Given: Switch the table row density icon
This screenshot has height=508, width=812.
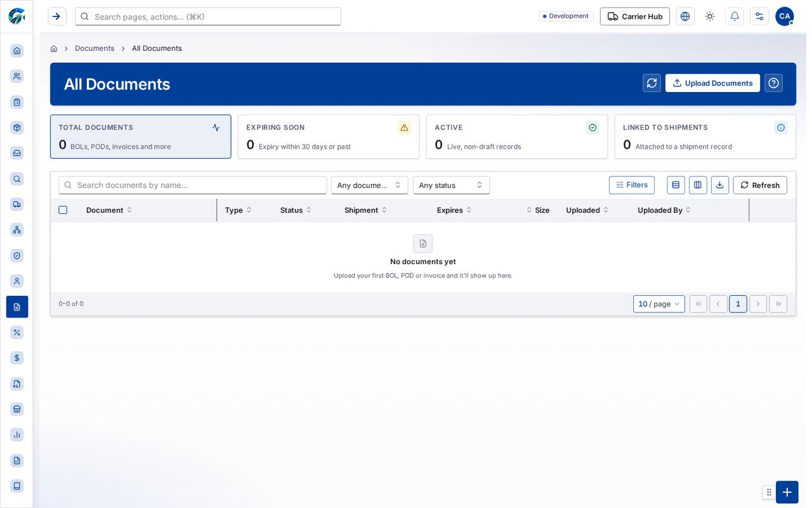Looking at the screenshot, I should (676, 185).
